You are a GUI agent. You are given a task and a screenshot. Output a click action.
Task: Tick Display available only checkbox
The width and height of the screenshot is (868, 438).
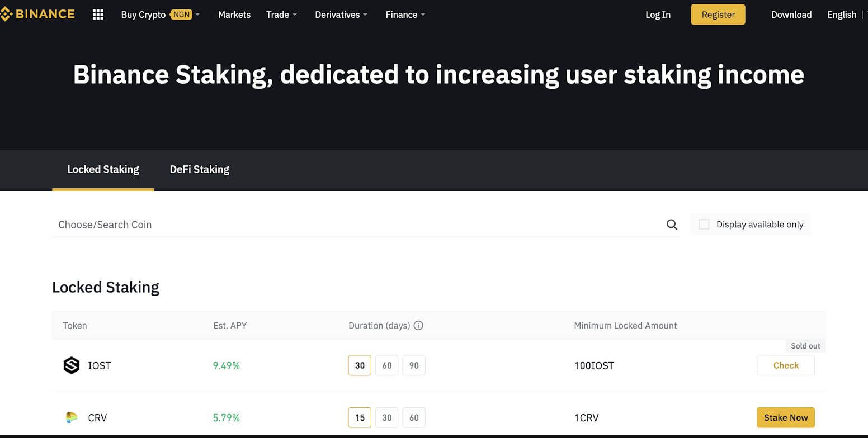click(704, 225)
